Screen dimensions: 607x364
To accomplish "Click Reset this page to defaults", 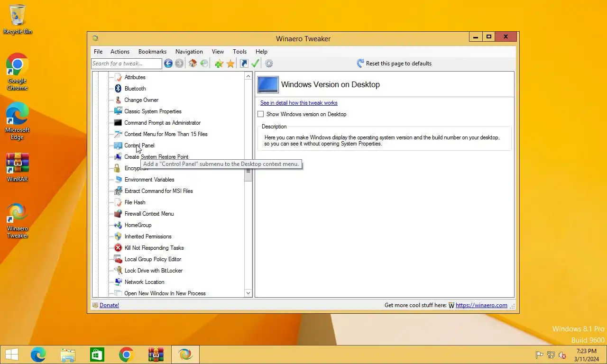I will (x=394, y=64).
